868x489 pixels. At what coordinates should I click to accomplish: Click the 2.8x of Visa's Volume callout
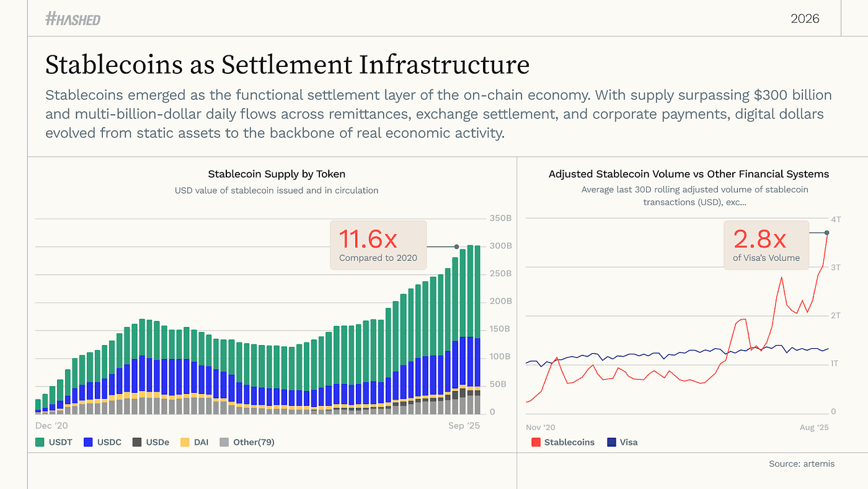(x=766, y=245)
